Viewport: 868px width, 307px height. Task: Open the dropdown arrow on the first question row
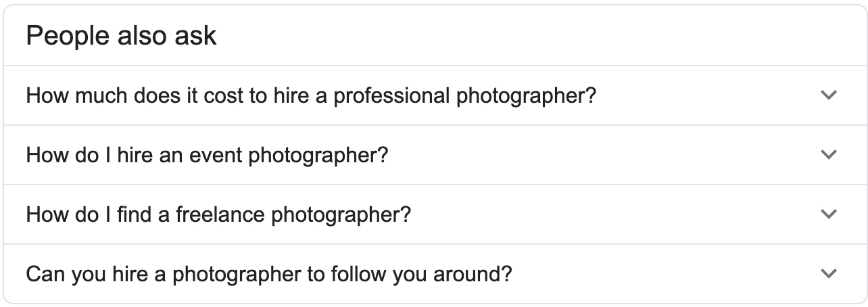pyautogui.click(x=828, y=95)
